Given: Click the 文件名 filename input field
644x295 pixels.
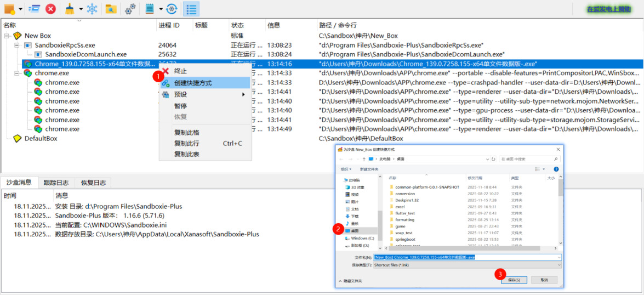Looking at the screenshot, I should coord(467,257).
